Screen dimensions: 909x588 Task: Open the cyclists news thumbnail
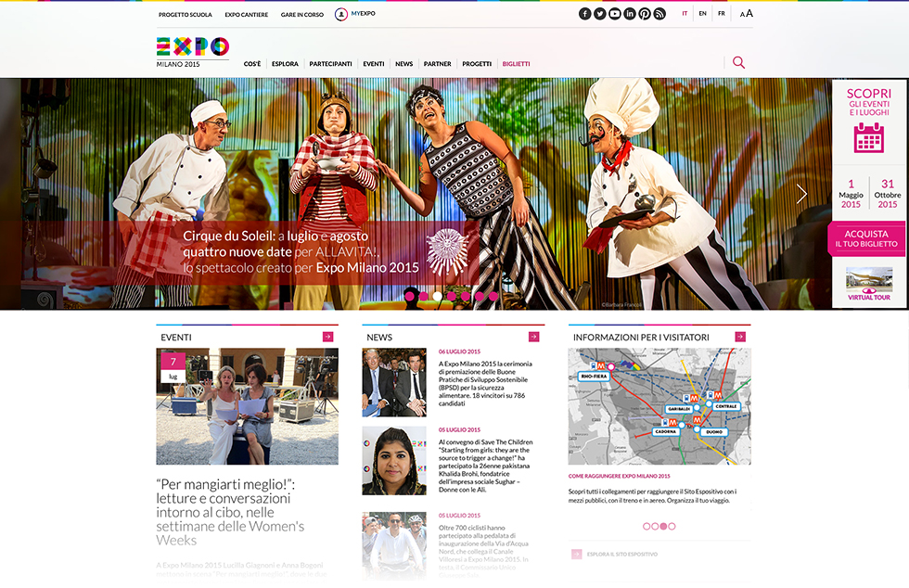(394, 545)
